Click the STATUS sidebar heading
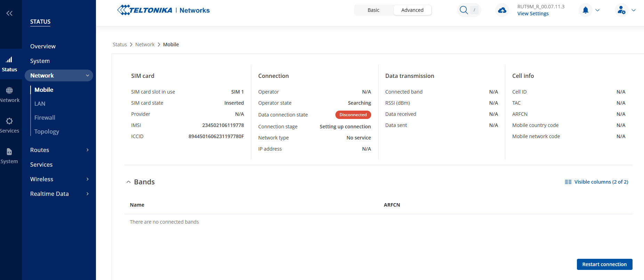This screenshot has height=280, width=644. point(40,22)
